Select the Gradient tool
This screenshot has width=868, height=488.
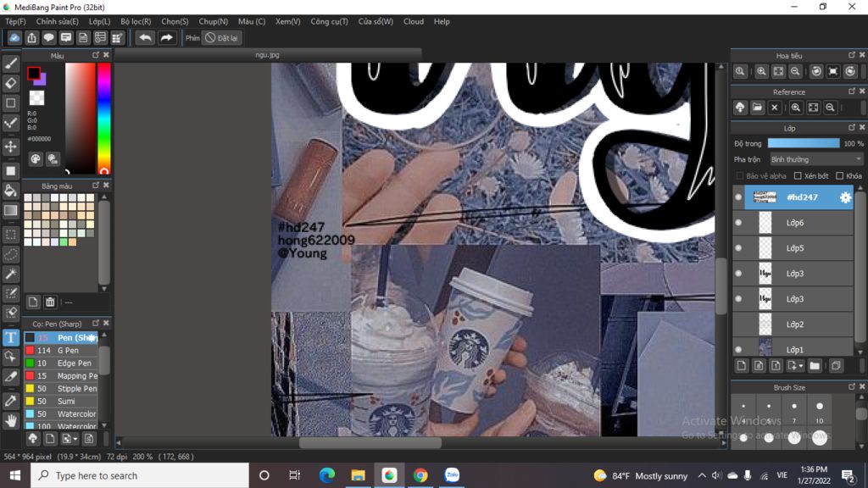coord(10,210)
